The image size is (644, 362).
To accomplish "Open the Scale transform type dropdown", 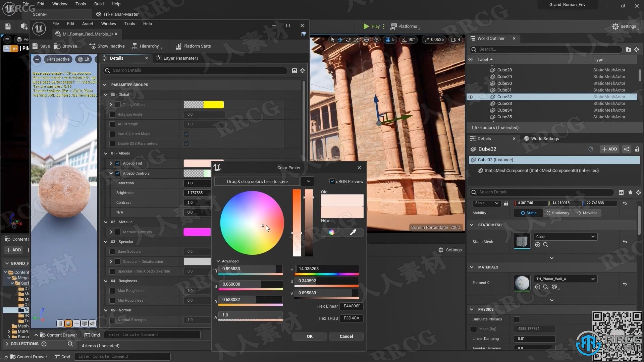I will click(x=487, y=203).
